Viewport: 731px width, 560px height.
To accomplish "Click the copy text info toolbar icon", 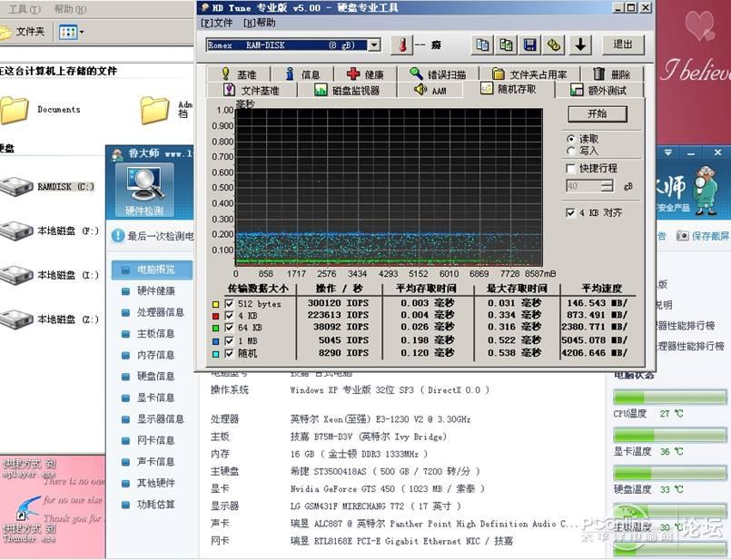I will [x=482, y=44].
